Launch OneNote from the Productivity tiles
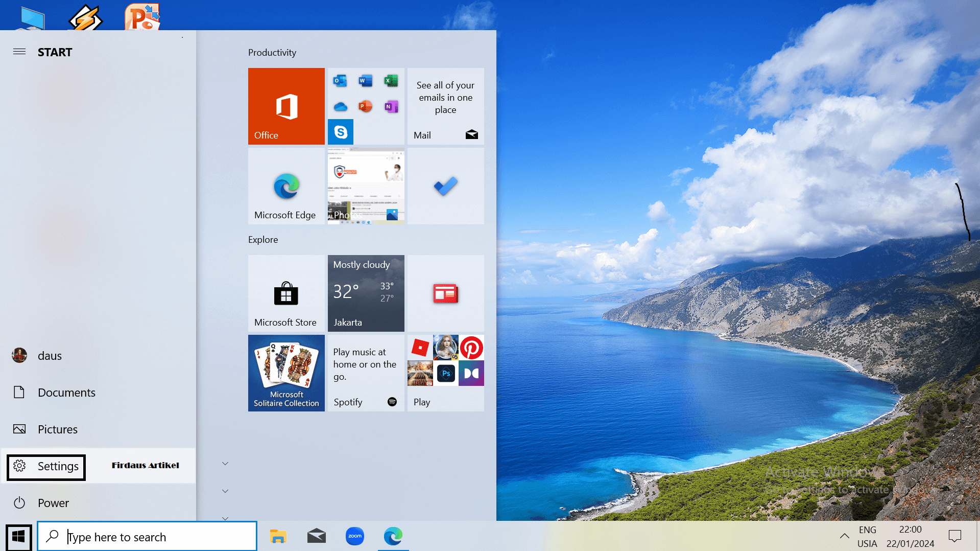The width and height of the screenshot is (980, 551). [391, 106]
